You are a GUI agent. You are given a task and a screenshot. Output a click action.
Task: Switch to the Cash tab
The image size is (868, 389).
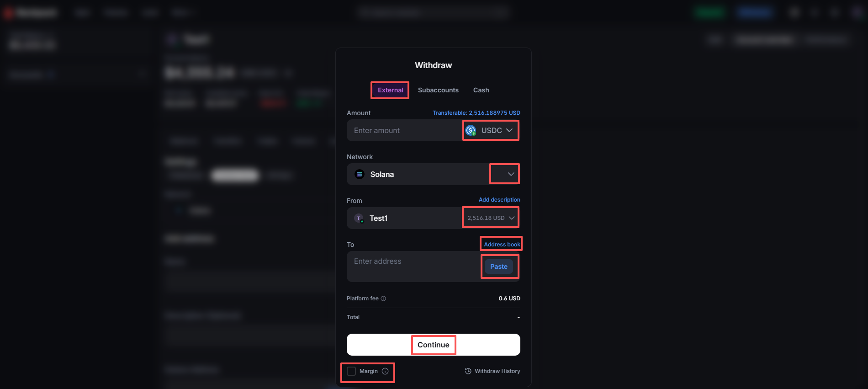[x=481, y=90]
